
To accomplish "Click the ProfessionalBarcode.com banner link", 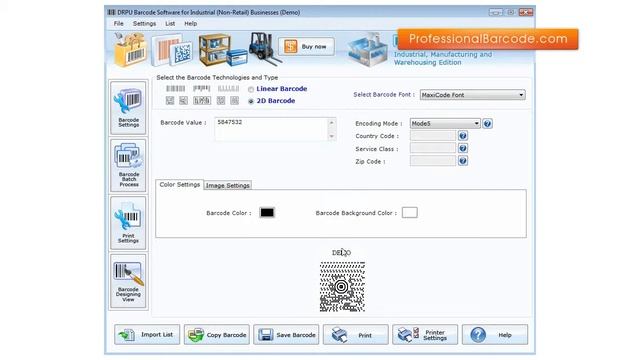I will coord(488,39).
